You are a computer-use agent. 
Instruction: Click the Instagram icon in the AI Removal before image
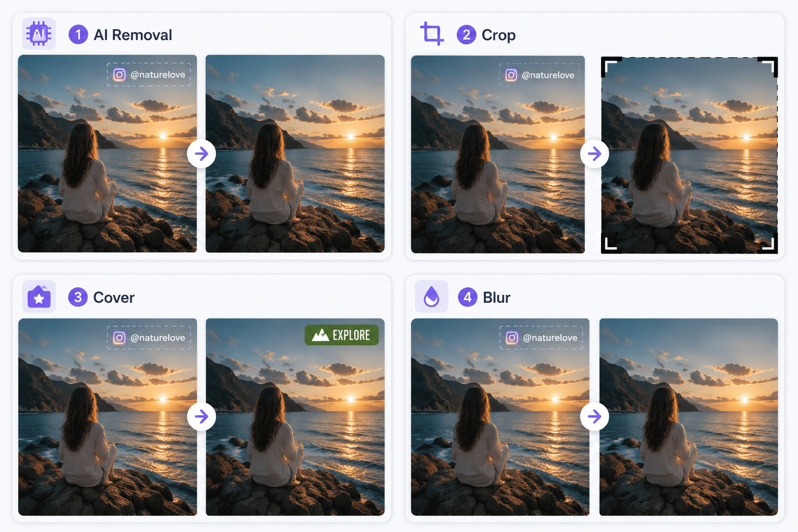pyautogui.click(x=119, y=75)
